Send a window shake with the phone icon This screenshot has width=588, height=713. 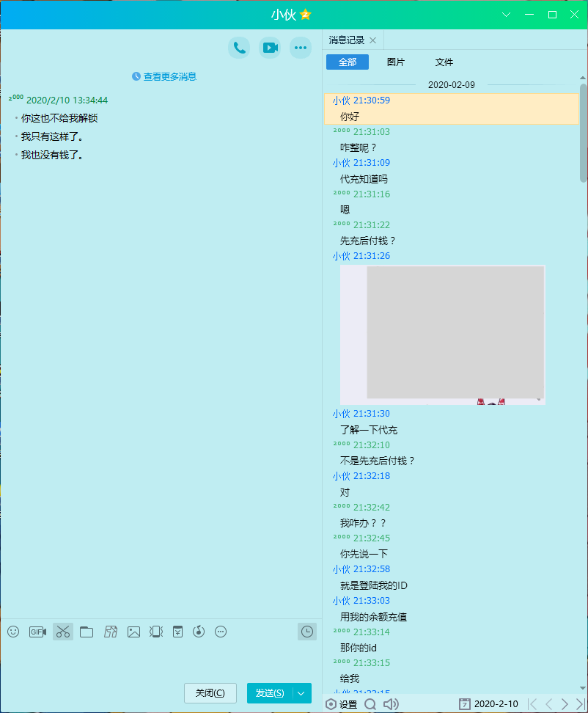coord(156,632)
